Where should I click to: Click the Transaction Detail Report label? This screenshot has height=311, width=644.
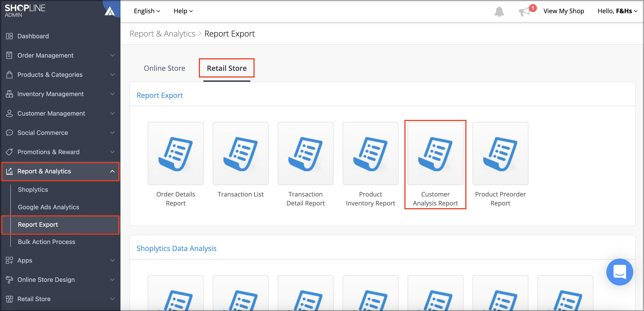click(x=305, y=199)
